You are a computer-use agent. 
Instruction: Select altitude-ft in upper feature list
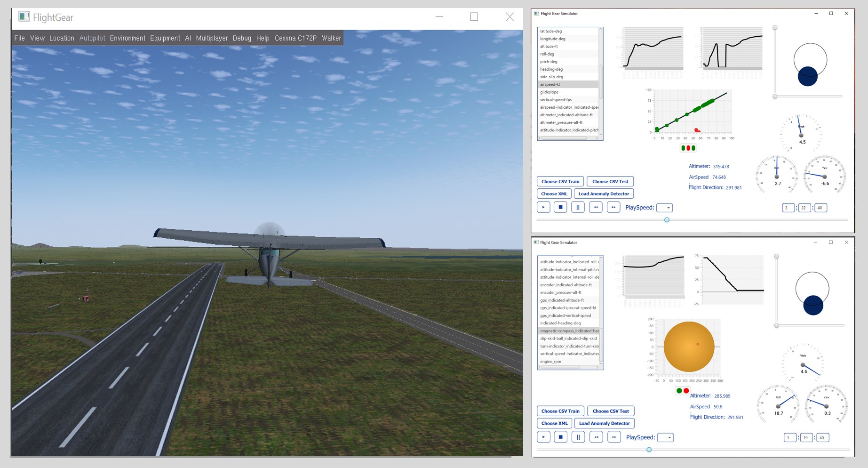[568, 46]
